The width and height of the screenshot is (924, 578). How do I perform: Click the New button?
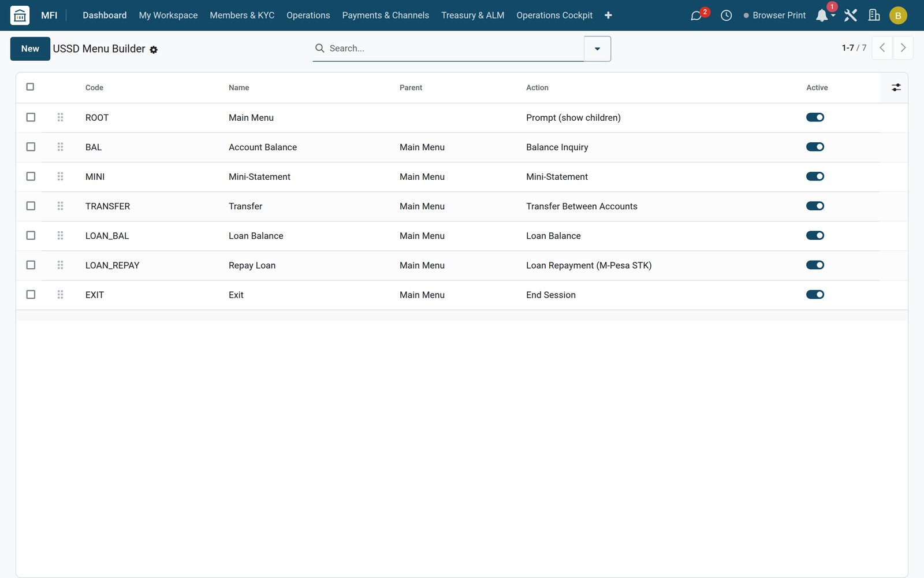pyautogui.click(x=30, y=49)
